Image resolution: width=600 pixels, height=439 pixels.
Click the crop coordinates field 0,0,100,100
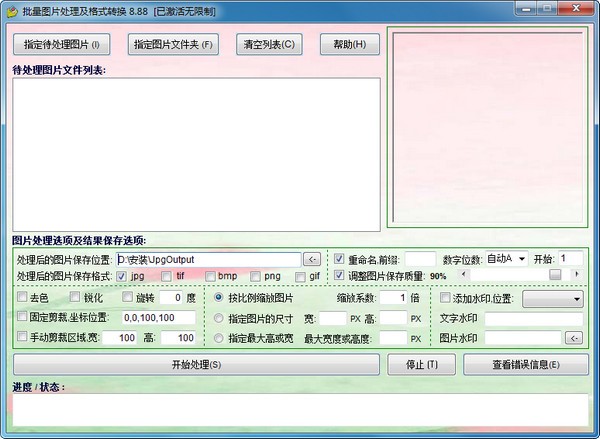[159, 317]
